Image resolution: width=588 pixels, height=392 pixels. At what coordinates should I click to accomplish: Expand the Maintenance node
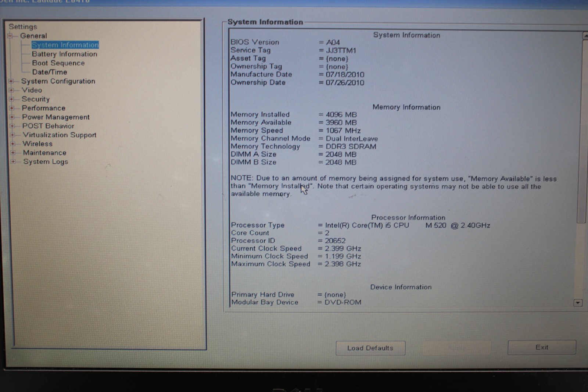[x=13, y=153]
